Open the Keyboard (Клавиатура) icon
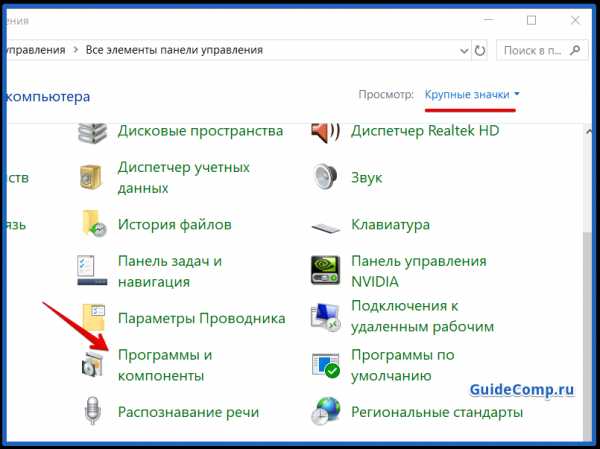Image resolution: width=600 pixels, height=449 pixels. click(x=326, y=226)
